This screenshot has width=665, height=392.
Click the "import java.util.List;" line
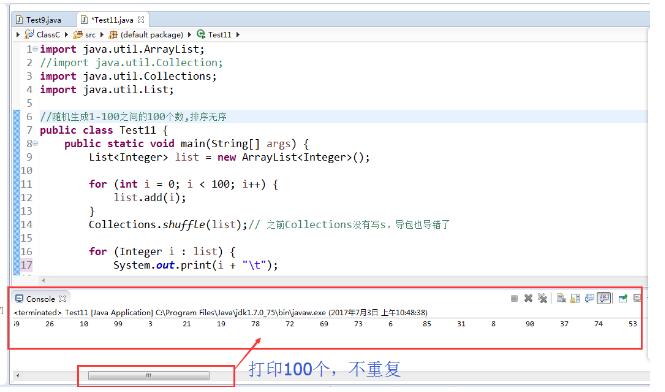coord(107,90)
